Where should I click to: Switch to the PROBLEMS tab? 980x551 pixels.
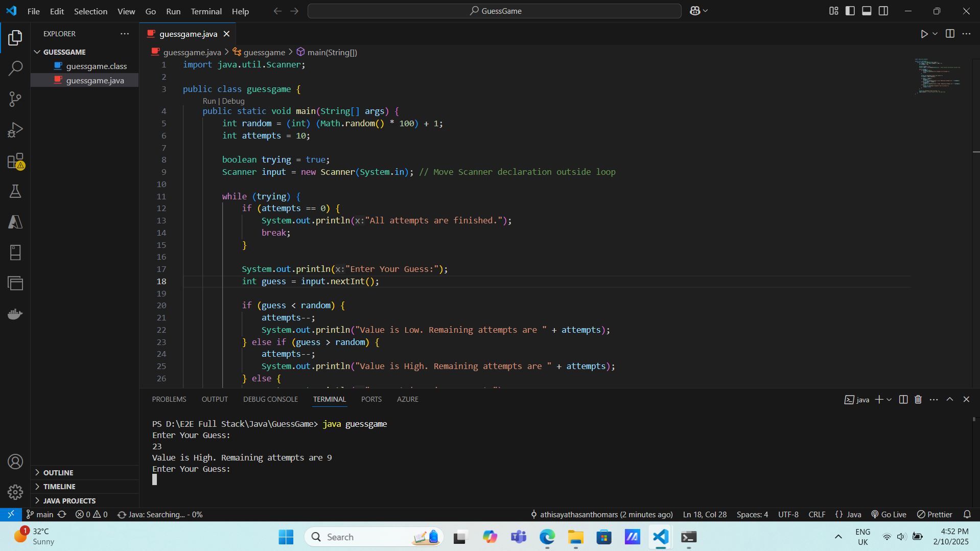[169, 399]
